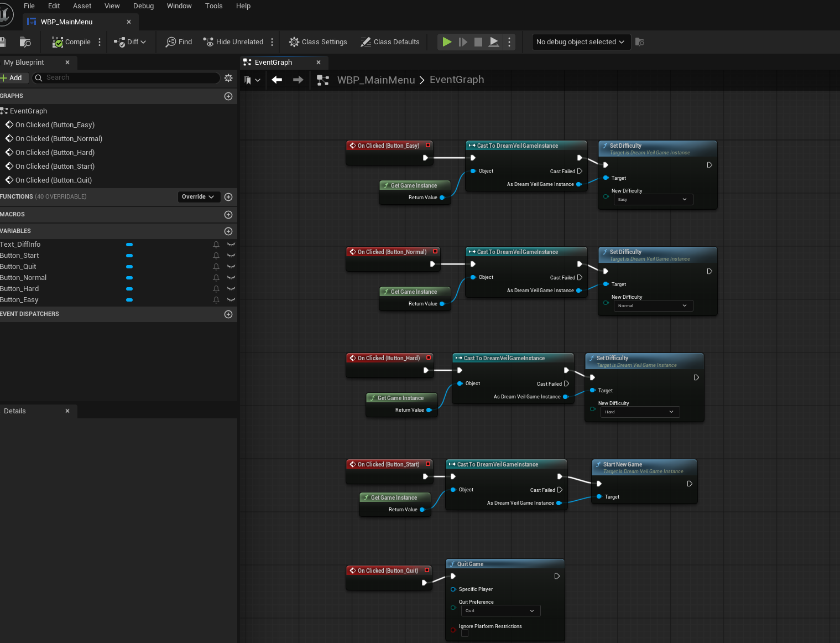Click the Find icon in toolbar
The width and height of the screenshot is (840, 643).
coord(171,42)
